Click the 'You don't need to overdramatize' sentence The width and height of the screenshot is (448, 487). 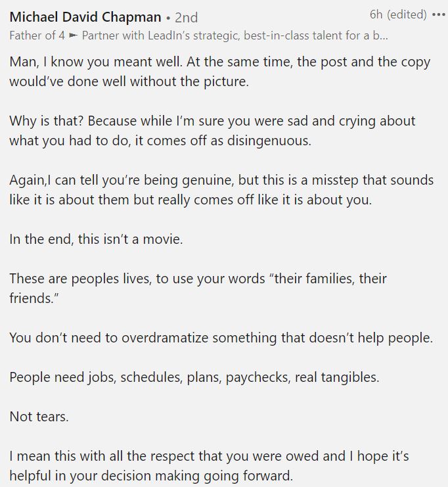tap(221, 338)
